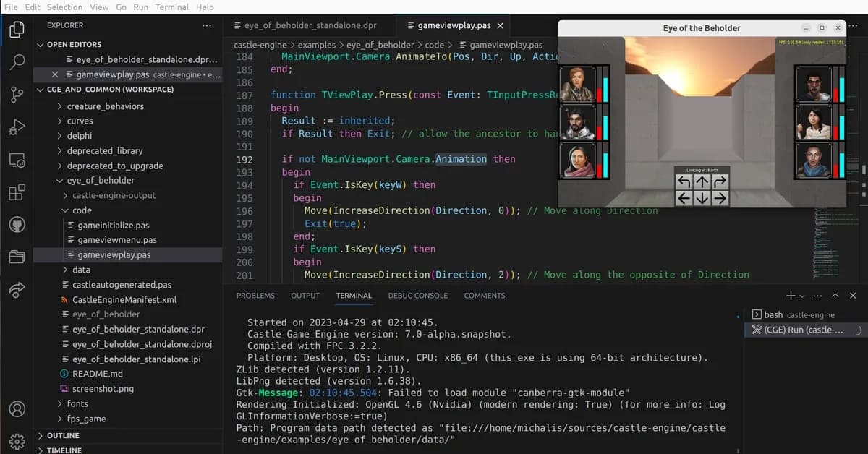
Task: Create a new terminal with plus icon
Action: (x=791, y=296)
